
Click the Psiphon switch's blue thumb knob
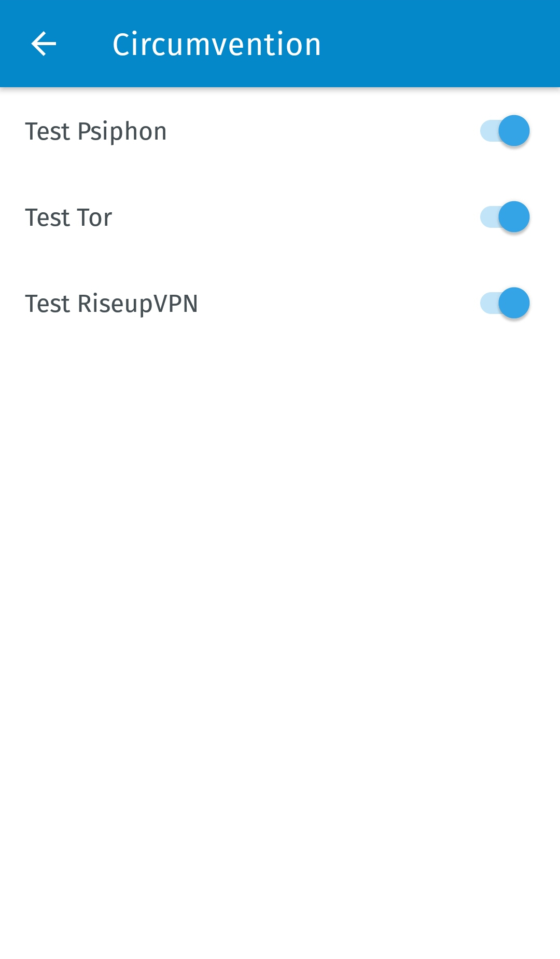point(514,131)
